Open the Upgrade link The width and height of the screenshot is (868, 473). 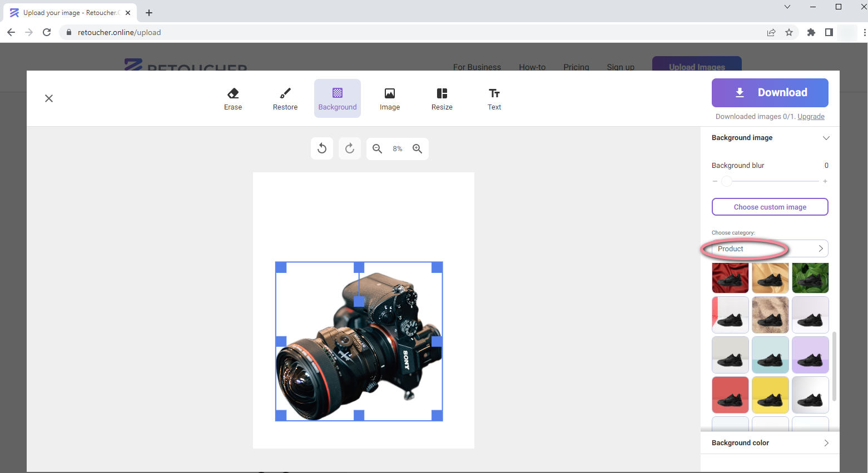pyautogui.click(x=811, y=117)
